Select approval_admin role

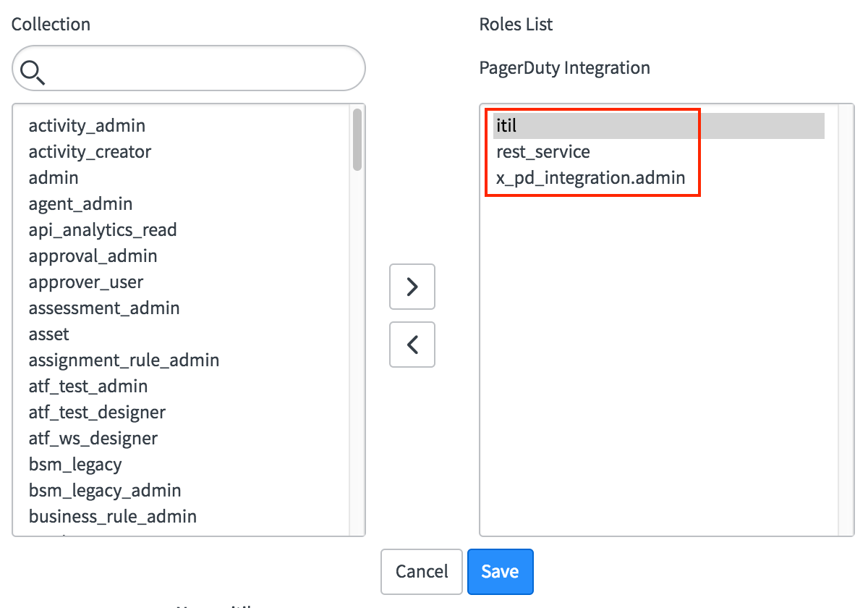click(x=93, y=256)
